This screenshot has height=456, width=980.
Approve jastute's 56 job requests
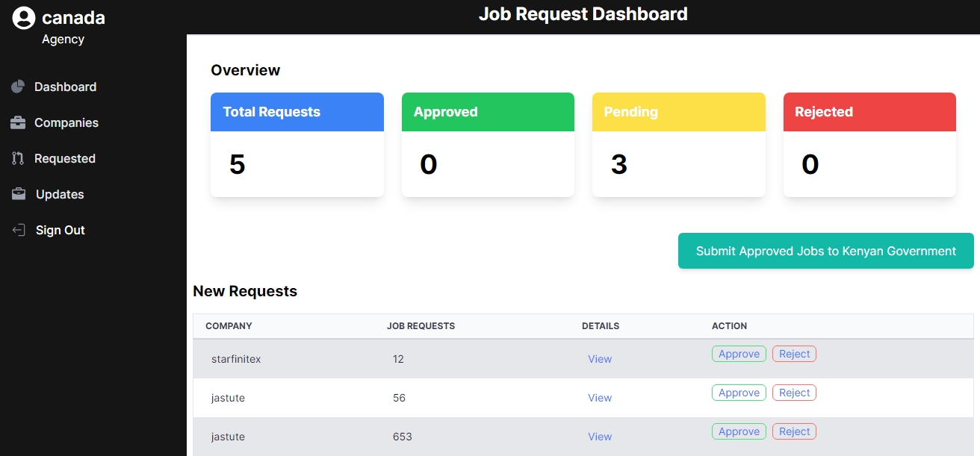pyautogui.click(x=739, y=392)
